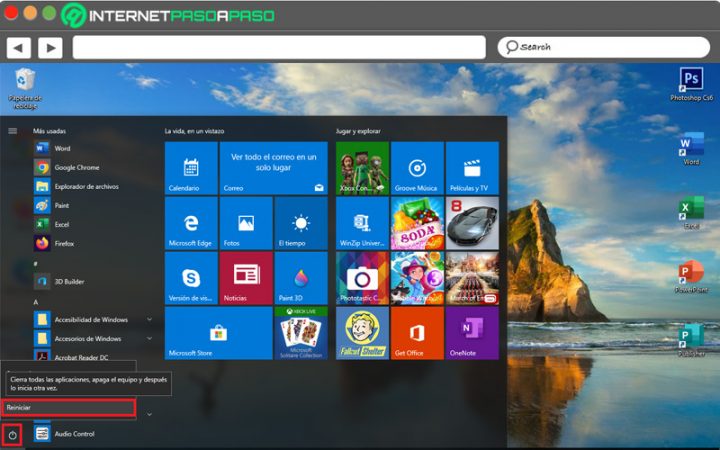Launch Paint 3D tile

point(301,277)
